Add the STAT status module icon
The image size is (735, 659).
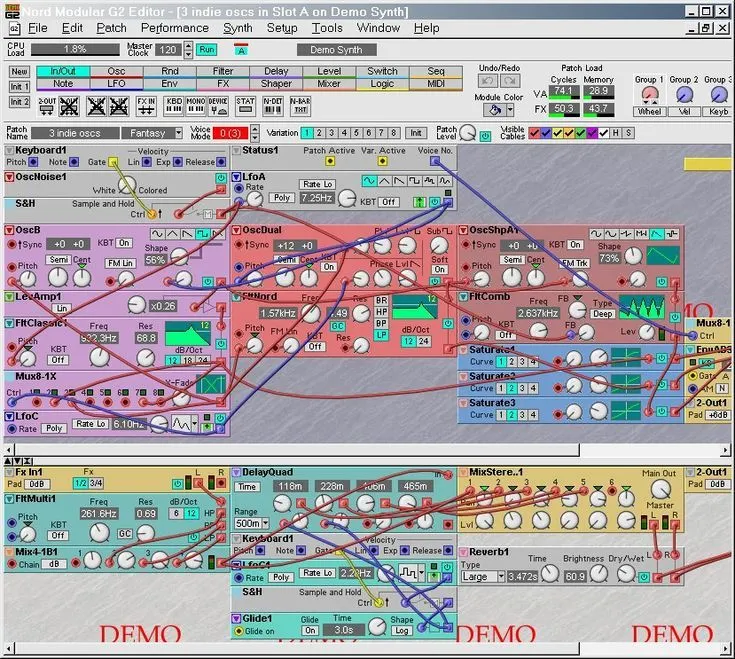[245, 106]
